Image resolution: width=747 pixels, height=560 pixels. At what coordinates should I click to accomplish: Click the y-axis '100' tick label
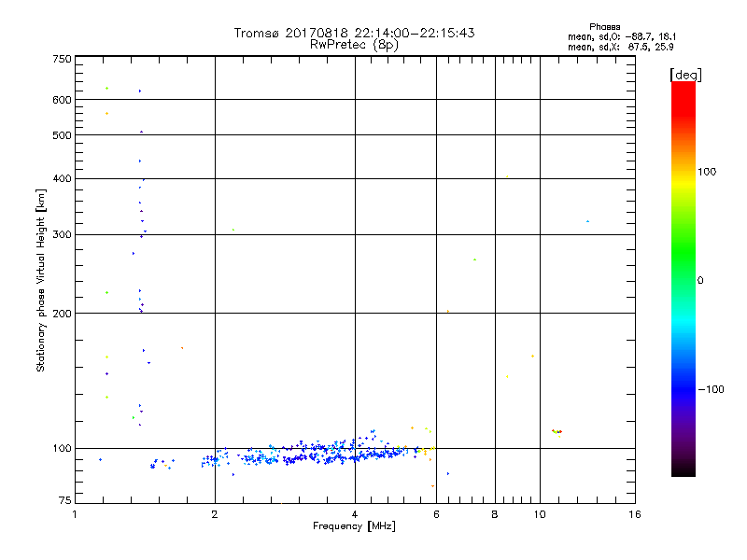tap(62, 449)
